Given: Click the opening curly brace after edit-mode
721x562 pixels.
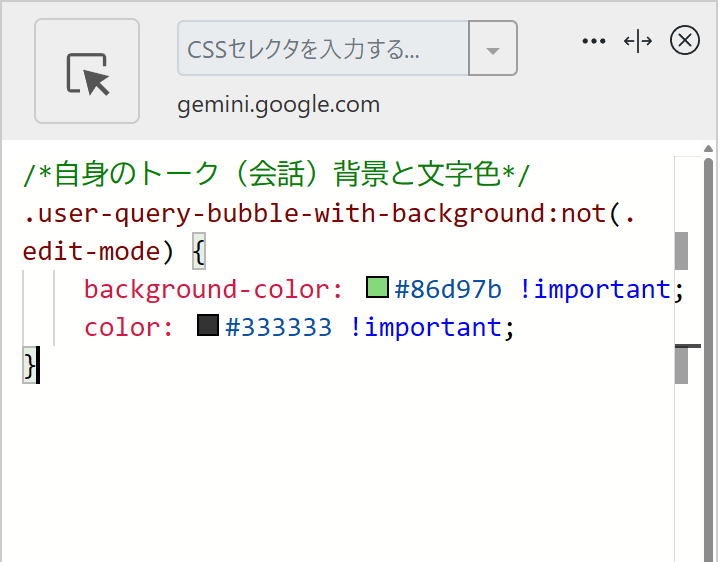Looking at the screenshot, I should pos(198,252).
